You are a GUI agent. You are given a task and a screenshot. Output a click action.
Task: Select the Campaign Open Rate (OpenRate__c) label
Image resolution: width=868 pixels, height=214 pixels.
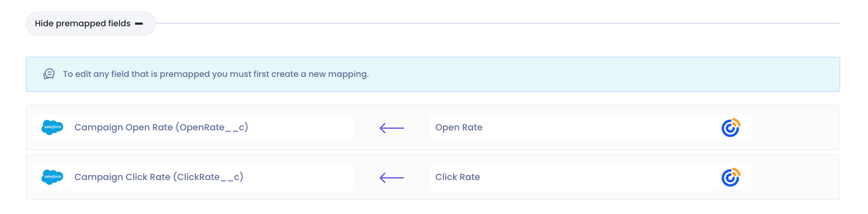coord(162,127)
